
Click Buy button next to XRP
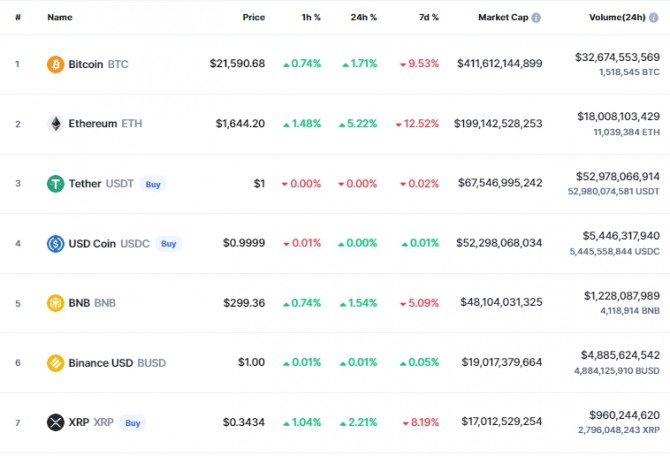(x=132, y=423)
